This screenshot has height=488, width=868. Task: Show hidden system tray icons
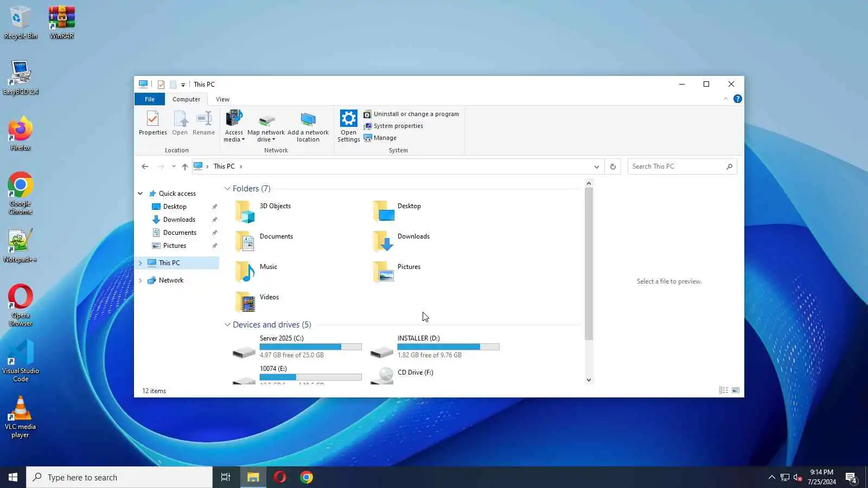pyautogui.click(x=771, y=477)
